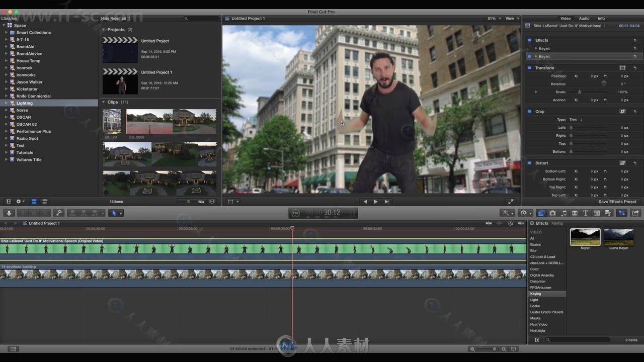This screenshot has height=362, width=644.
Task: Enable Distort on-screen controls icon
Action: 622,163
